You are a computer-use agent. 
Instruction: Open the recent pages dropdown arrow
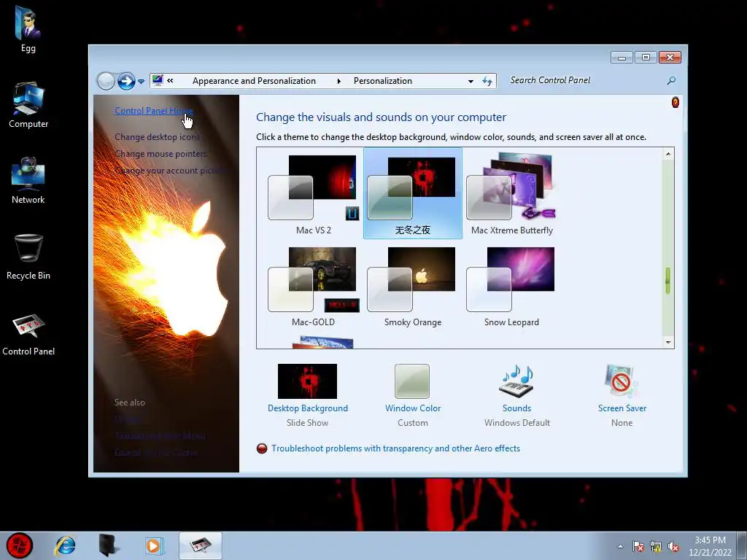point(141,82)
